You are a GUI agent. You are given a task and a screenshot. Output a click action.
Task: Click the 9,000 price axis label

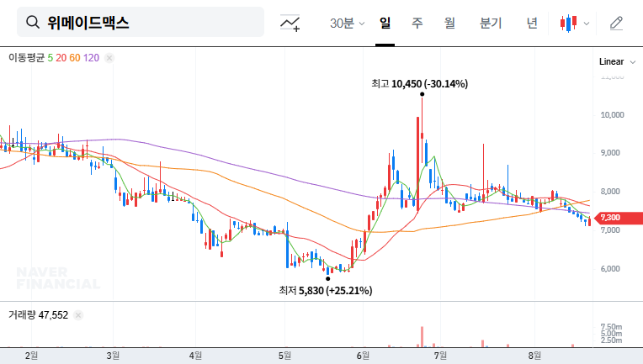610,153
